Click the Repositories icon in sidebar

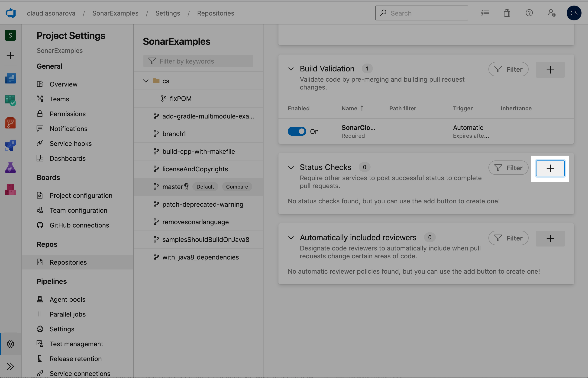pyautogui.click(x=40, y=262)
